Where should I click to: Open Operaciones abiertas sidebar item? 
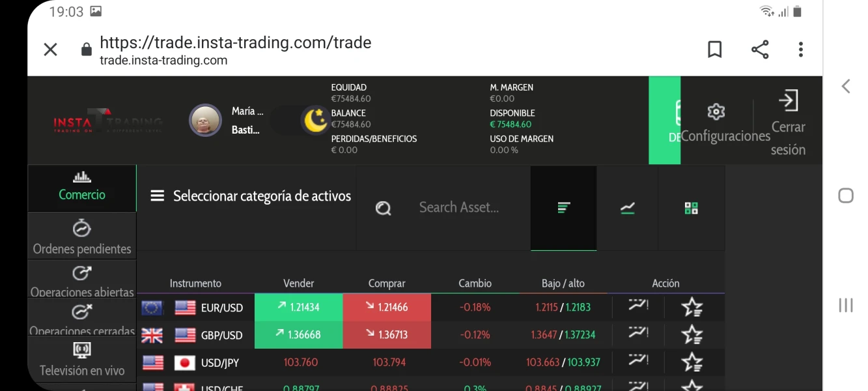pyautogui.click(x=82, y=282)
